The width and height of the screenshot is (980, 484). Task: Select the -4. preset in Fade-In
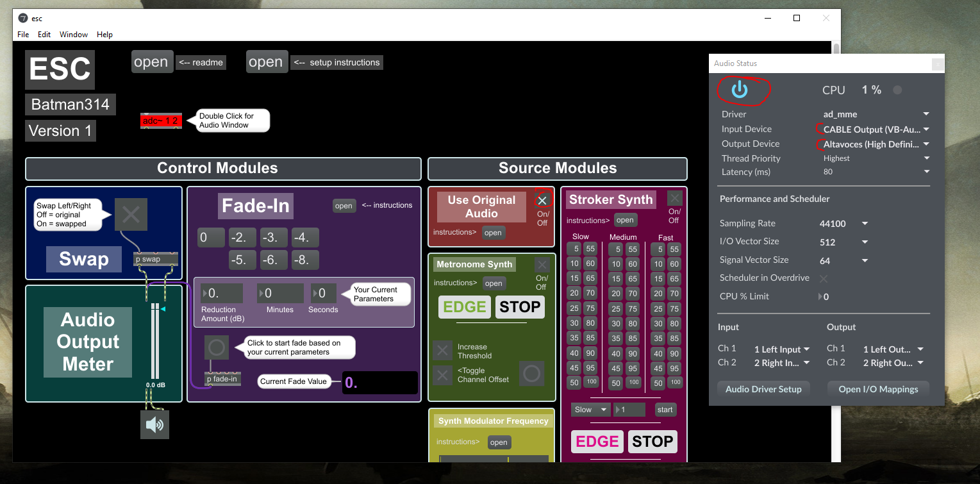[x=305, y=238]
